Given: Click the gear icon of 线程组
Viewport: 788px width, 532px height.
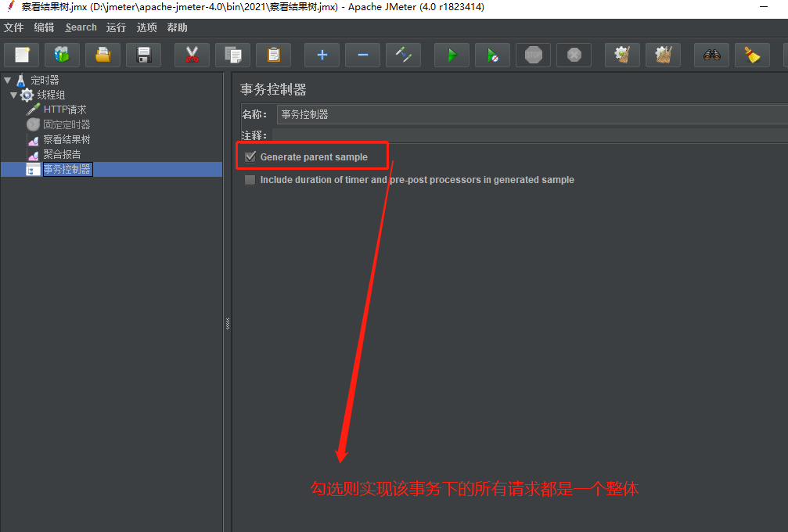Looking at the screenshot, I should tap(27, 95).
